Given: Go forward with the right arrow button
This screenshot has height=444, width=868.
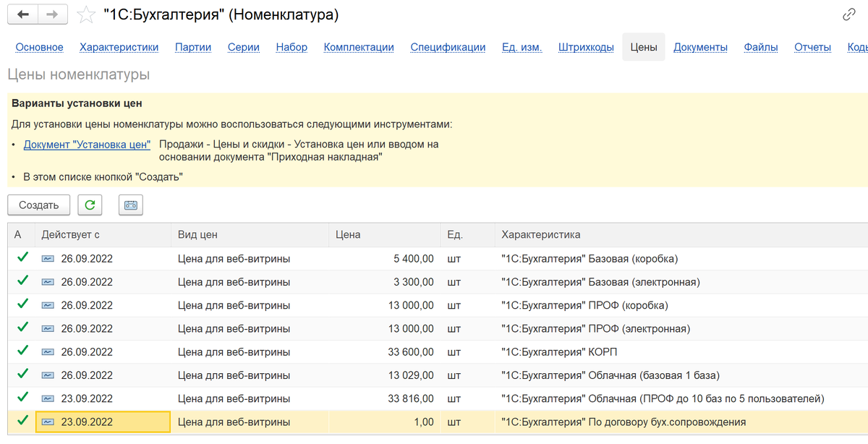Looking at the screenshot, I should point(53,14).
